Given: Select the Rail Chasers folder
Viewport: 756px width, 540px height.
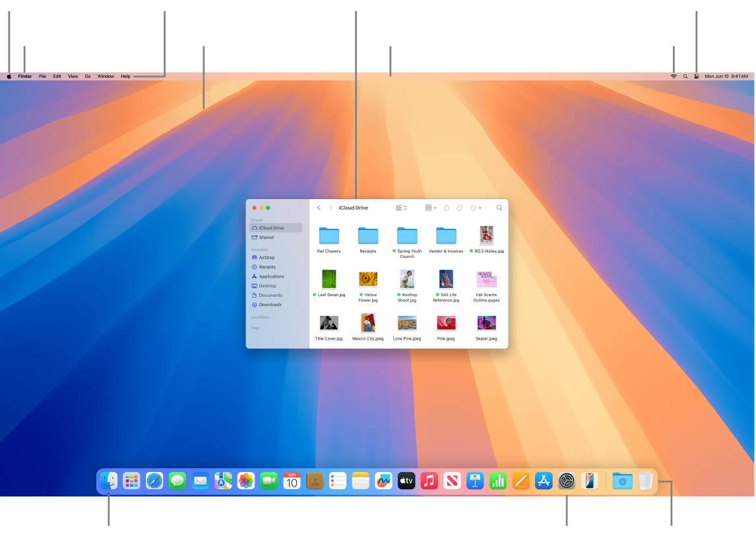Looking at the screenshot, I should coord(329,235).
